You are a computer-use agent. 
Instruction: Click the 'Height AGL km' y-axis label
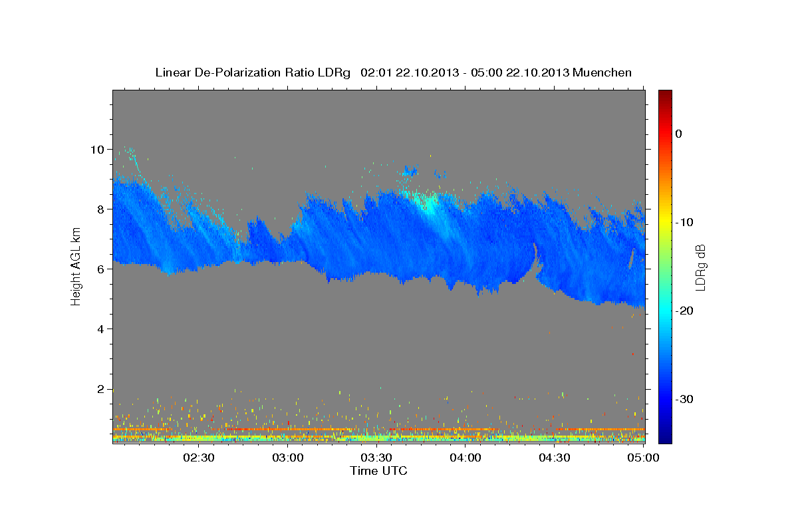click(x=76, y=266)
